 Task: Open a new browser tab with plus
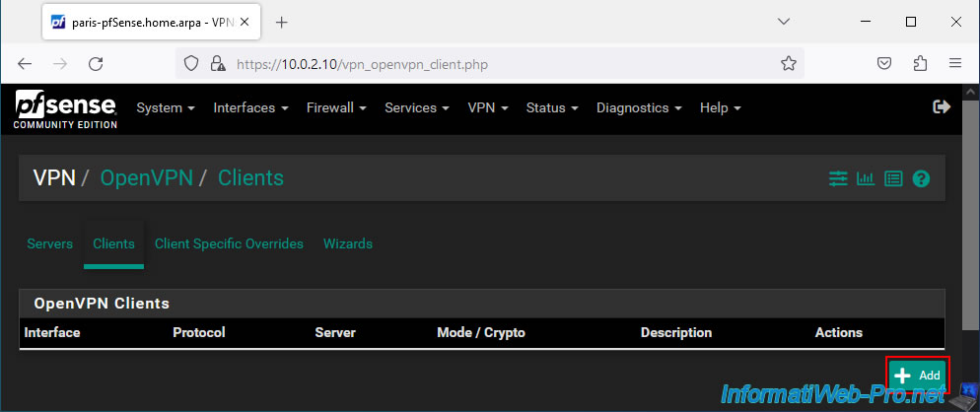[x=282, y=23]
